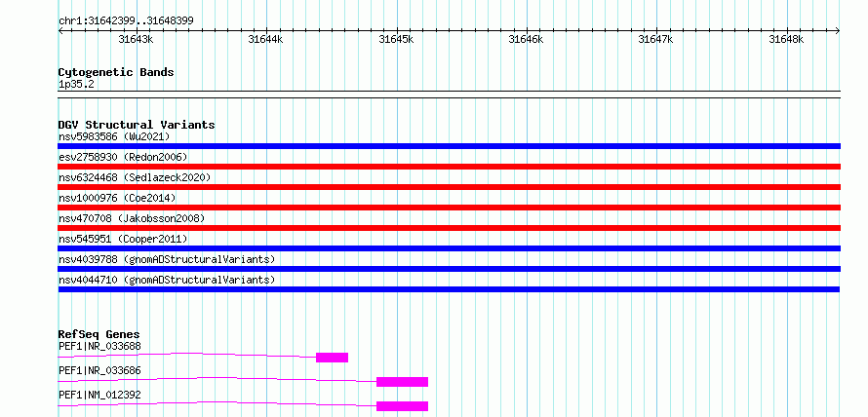
Task: Click the intron line of PEF1|NR_033688
Action: [x=187, y=354]
